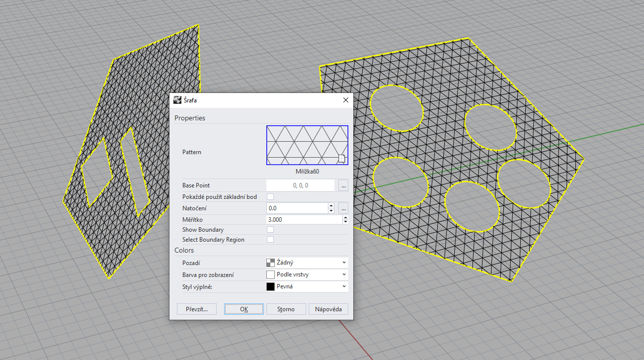Open help via the Nápověda button
The image size is (644, 360).
[328, 309]
